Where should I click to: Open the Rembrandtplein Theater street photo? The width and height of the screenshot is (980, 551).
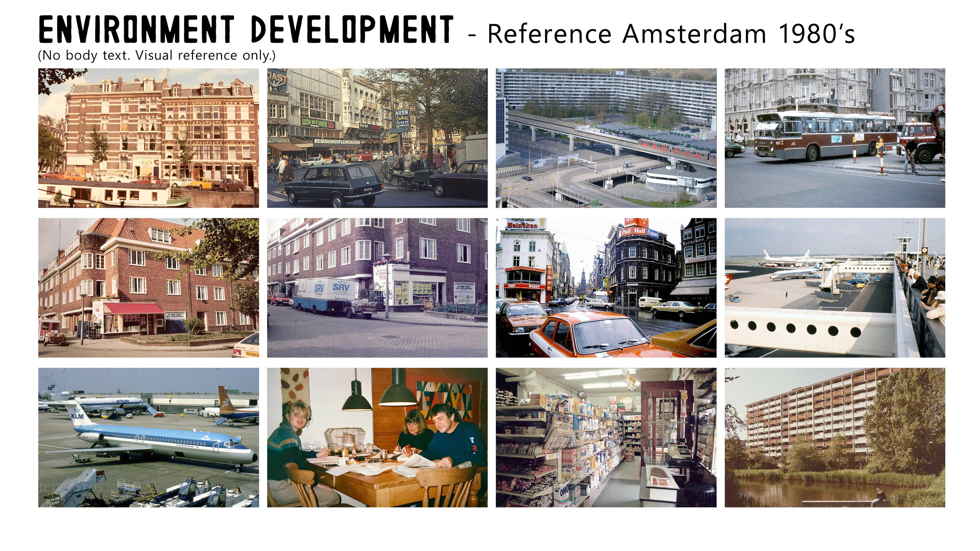(x=377, y=138)
